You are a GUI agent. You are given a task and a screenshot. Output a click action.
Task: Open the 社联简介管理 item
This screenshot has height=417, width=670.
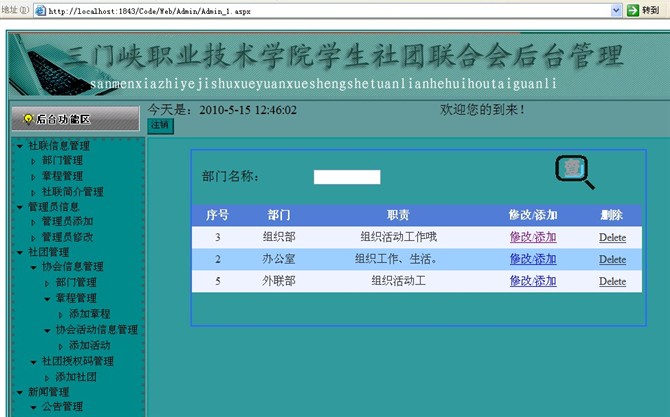tap(73, 191)
